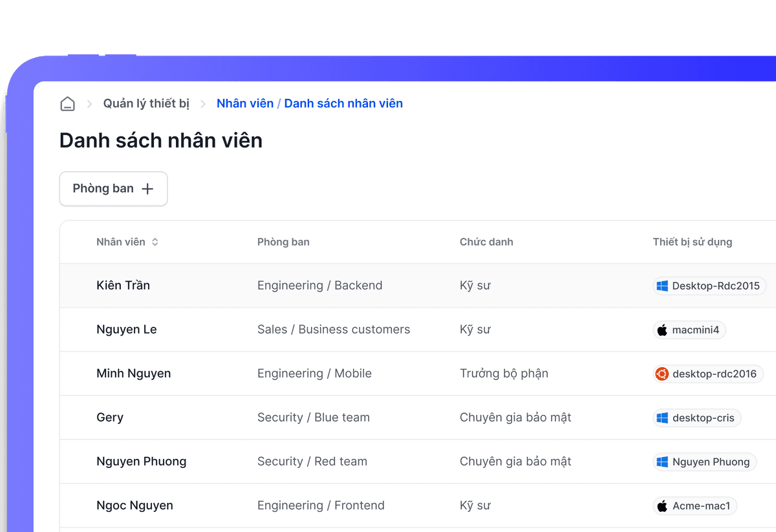Screen dimensions: 776x532
Task: Click the home icon in breadcrumb
Action: tap(67, 104)
